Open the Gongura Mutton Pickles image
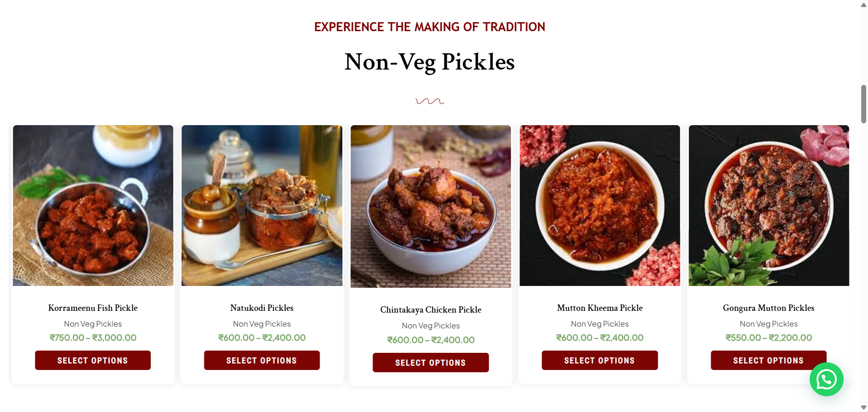868x412 pixels. click(769, 206)
